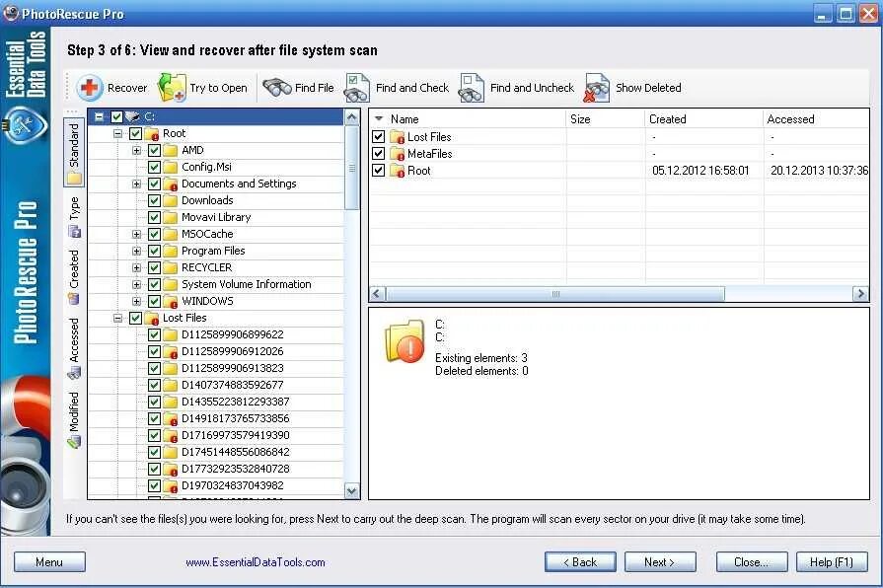
Task: Uncheck Root checkbox in file list
Action: [x=379, y=170]
